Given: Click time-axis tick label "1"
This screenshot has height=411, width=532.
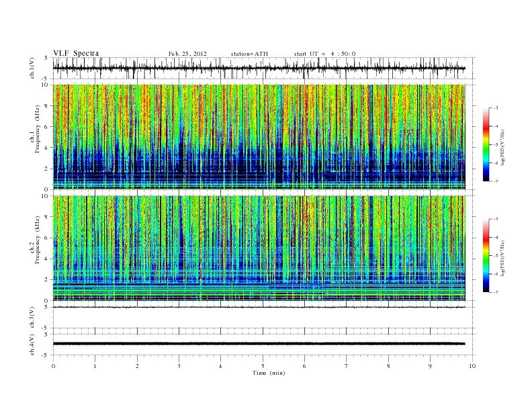Looking at the screenshot, I should pyautogui.click(x=95, y=366).
